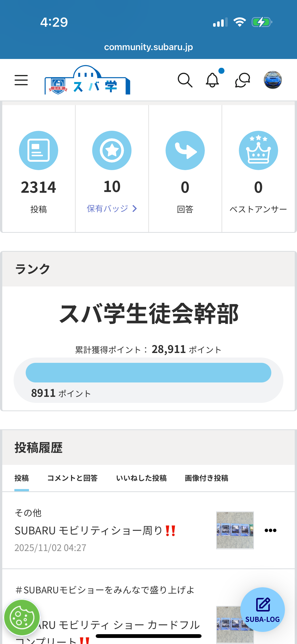Viewport: 297px width, 644px height.
Task: Open search with magnifier icon
Action: tap(185, 80)
